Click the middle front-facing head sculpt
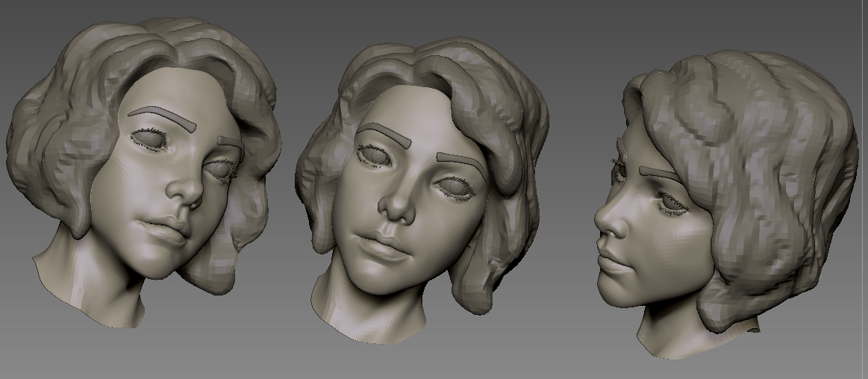The image size is (868, 379). coord(422,191)
